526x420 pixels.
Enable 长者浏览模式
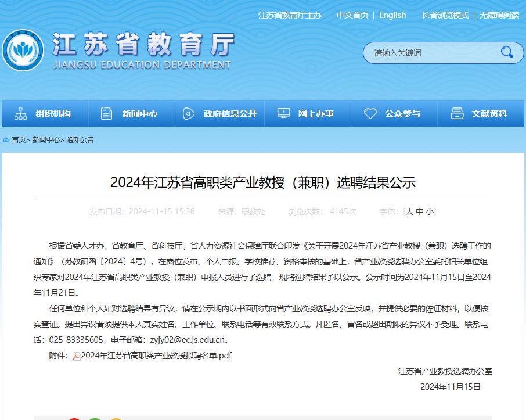tap(445, 15)
